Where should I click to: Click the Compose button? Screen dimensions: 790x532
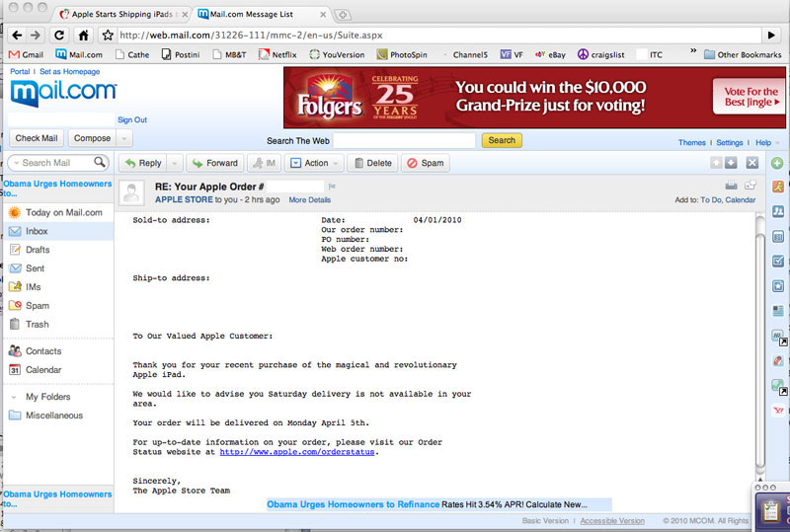(x=92, y=138)
